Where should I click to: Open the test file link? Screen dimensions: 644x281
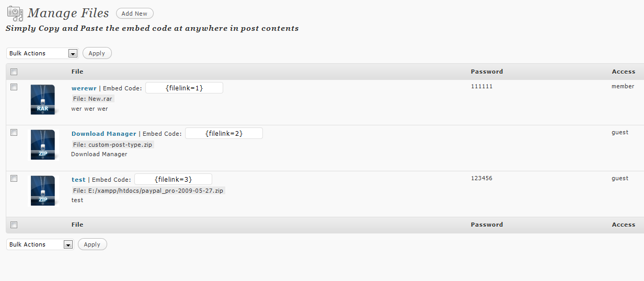(78, 180)
